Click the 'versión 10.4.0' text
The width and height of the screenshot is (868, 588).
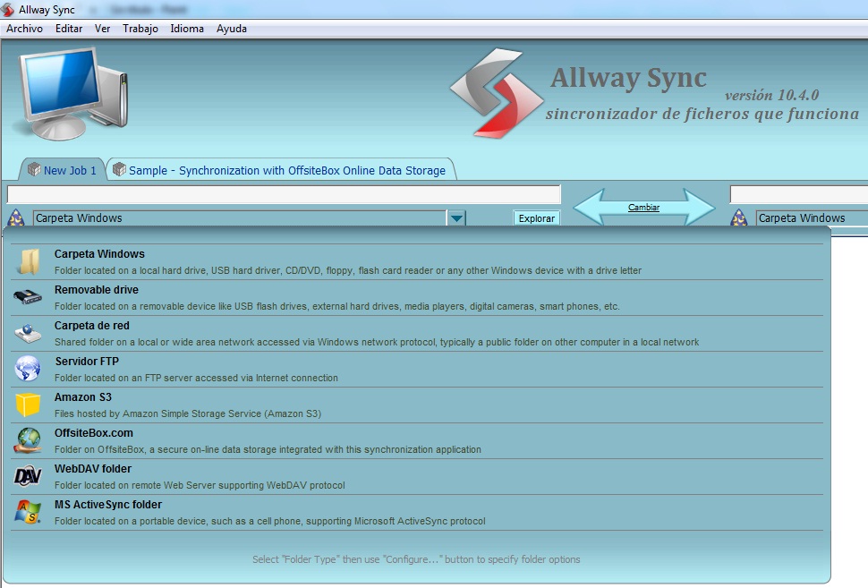click(771, 95)
